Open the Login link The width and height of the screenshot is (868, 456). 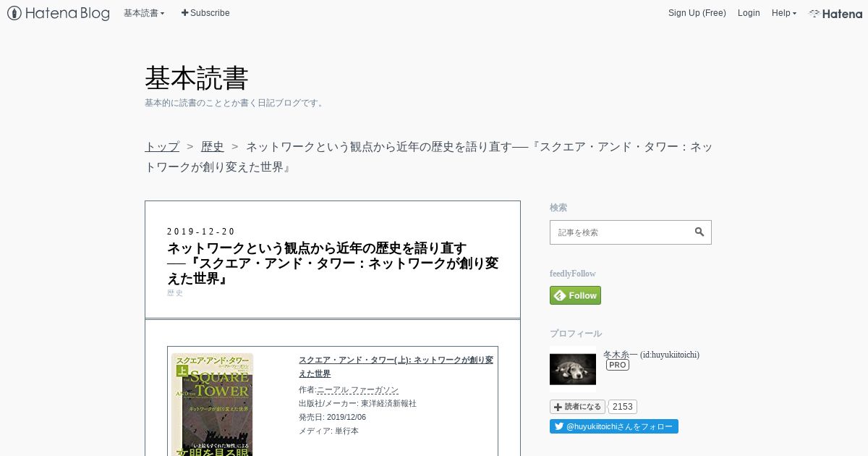(x=749, y=13)
